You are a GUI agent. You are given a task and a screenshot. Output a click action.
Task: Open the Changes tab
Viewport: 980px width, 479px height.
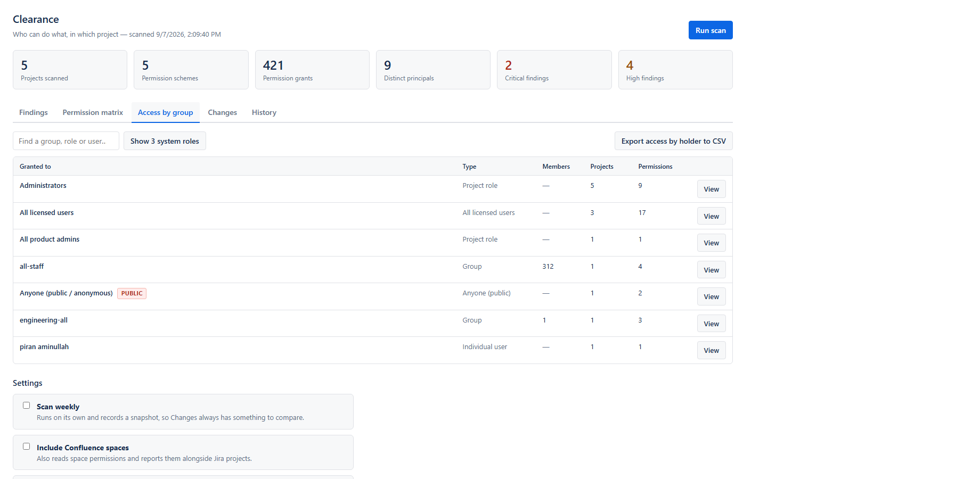(x=223, y=112)
